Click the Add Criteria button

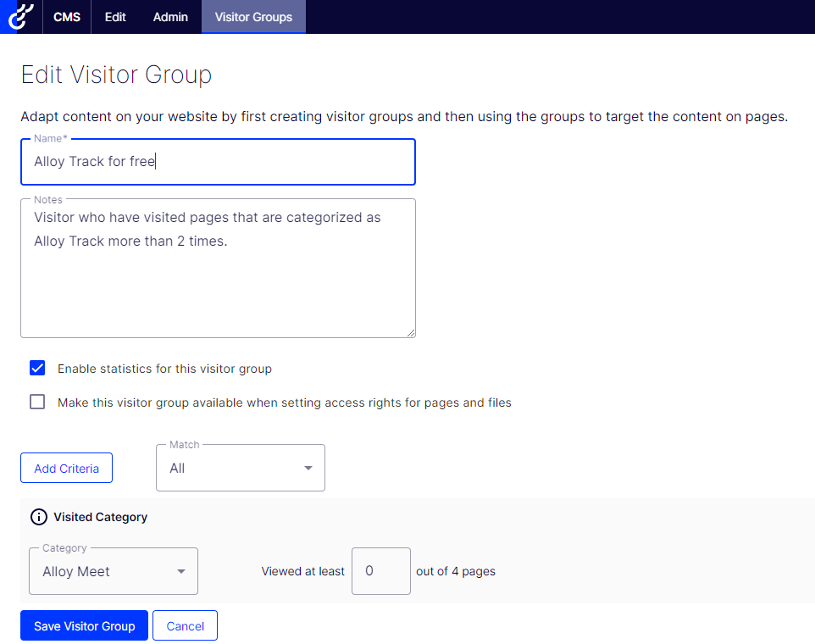coord(66,469)
